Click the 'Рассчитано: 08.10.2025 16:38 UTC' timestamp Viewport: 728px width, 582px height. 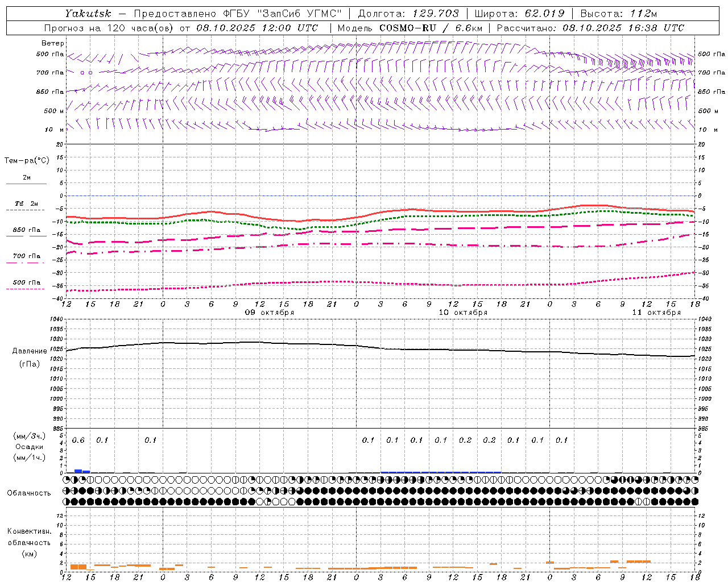pos(590,28)
